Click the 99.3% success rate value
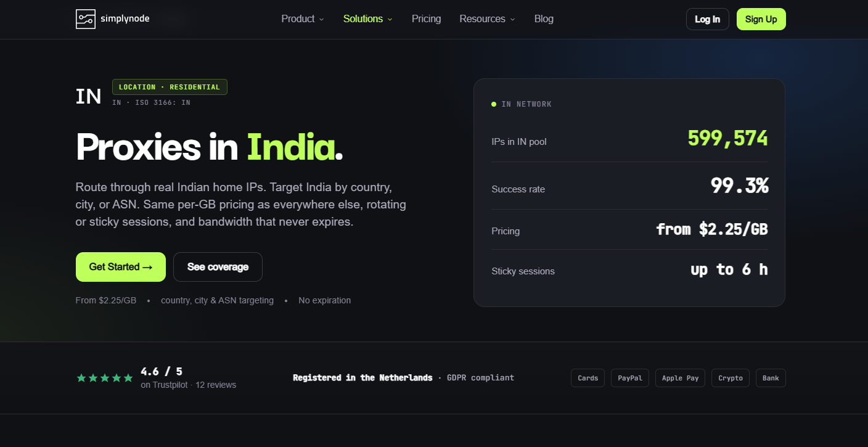The image size is (868, 447). (x=739, y=186)
